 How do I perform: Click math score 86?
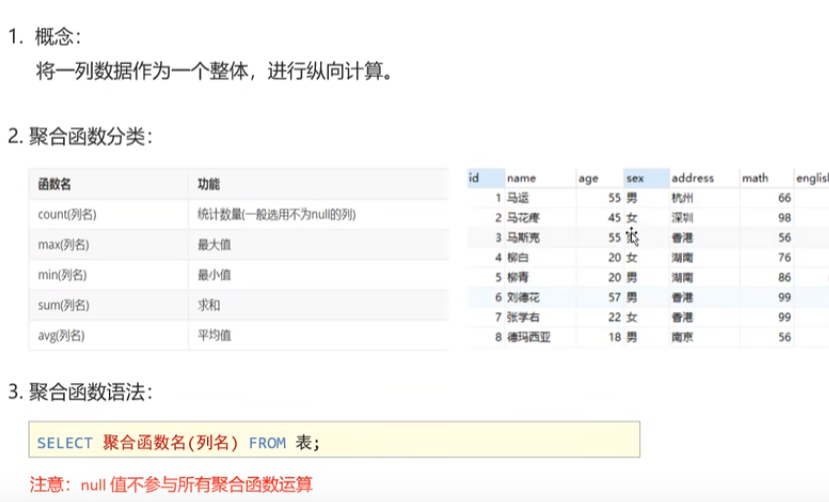(784, 277)
